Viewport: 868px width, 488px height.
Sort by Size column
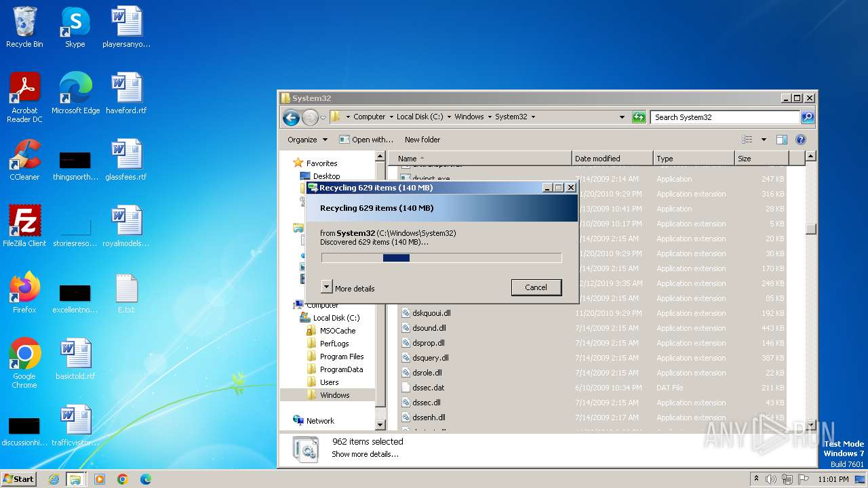coord(762,159)
